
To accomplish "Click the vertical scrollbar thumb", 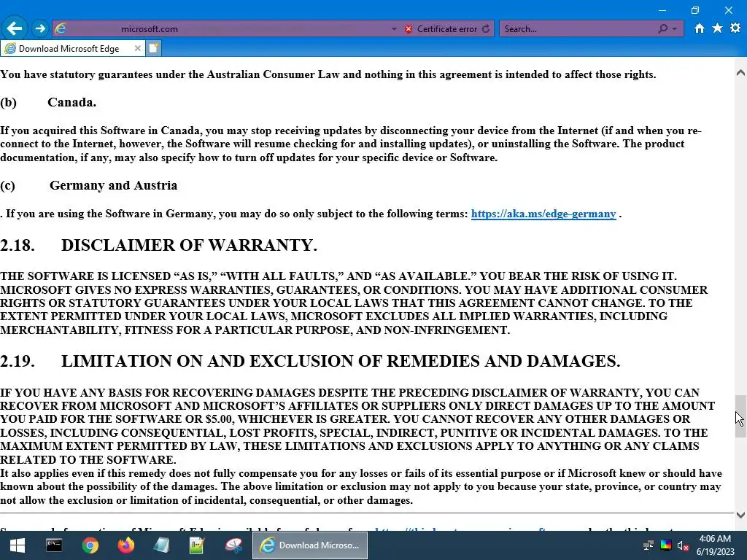I will 740,416.
